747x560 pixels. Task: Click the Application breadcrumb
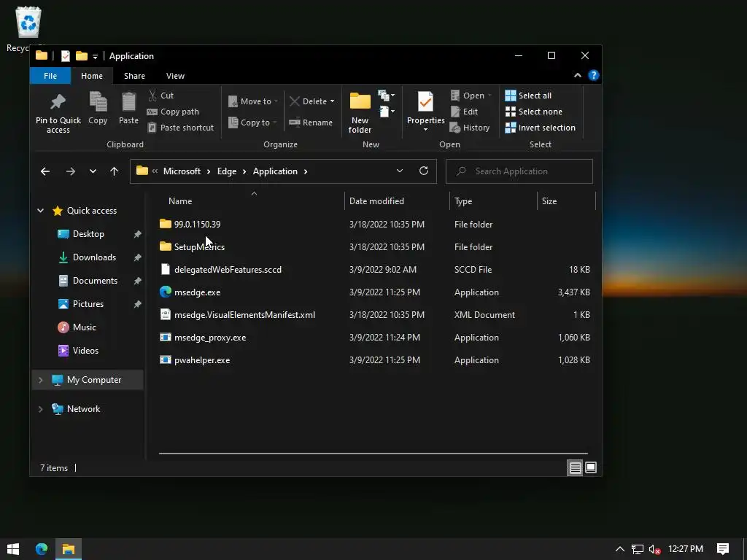275,171
